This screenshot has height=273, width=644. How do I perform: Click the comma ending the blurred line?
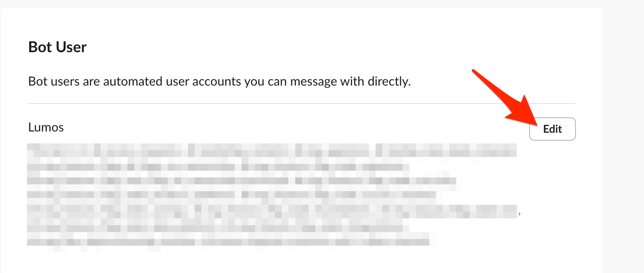coord(519,214)
